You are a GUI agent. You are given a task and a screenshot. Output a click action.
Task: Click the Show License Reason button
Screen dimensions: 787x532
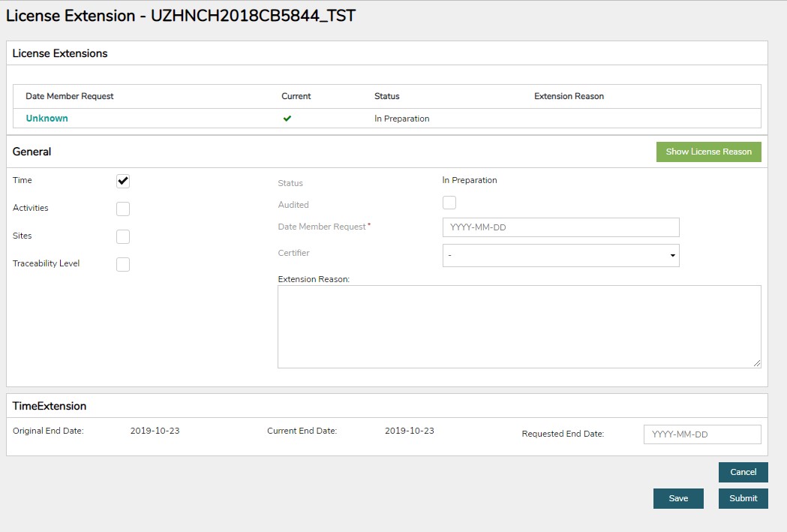[708, 152]
